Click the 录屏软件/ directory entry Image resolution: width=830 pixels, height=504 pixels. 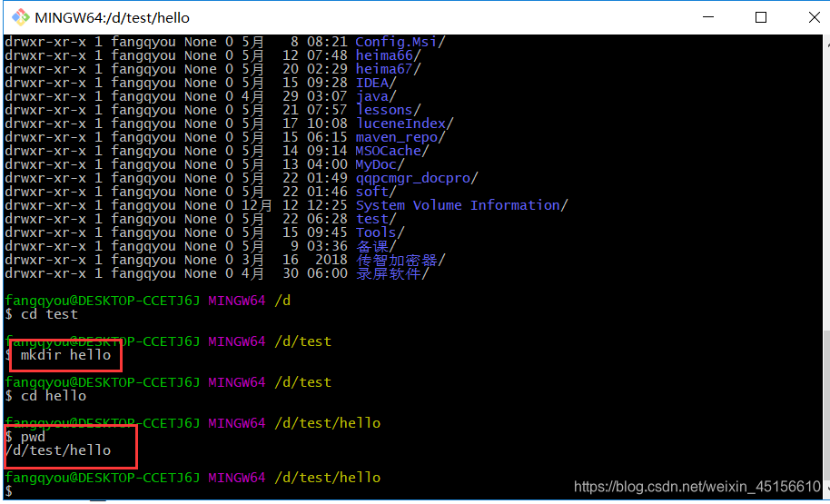pyautogui.click(x=392, y=273)
